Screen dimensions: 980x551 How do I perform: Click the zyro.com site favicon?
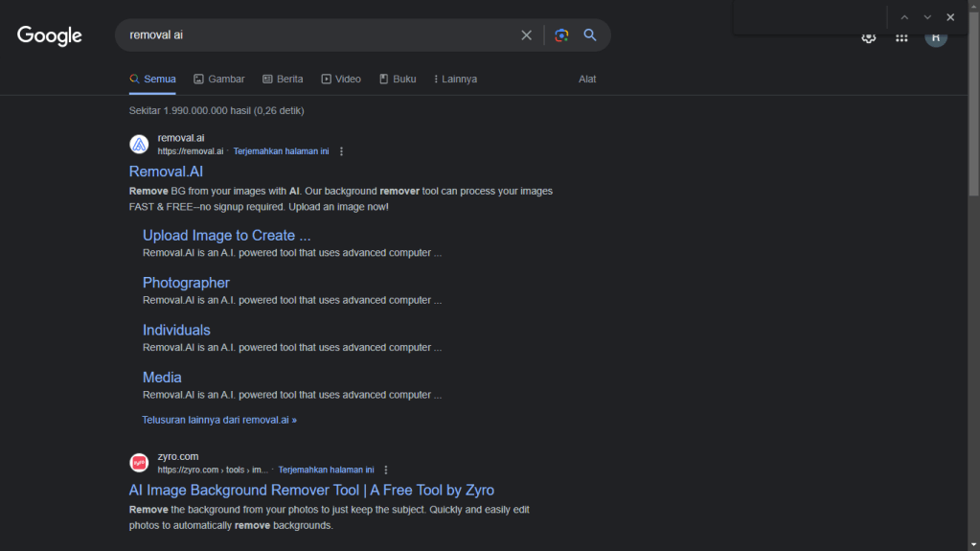pos(139,463)
